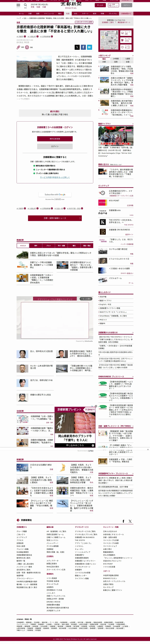Open footer Facebook icon
The height and width of the screenshot is (644, 150).
pos(123,521)
